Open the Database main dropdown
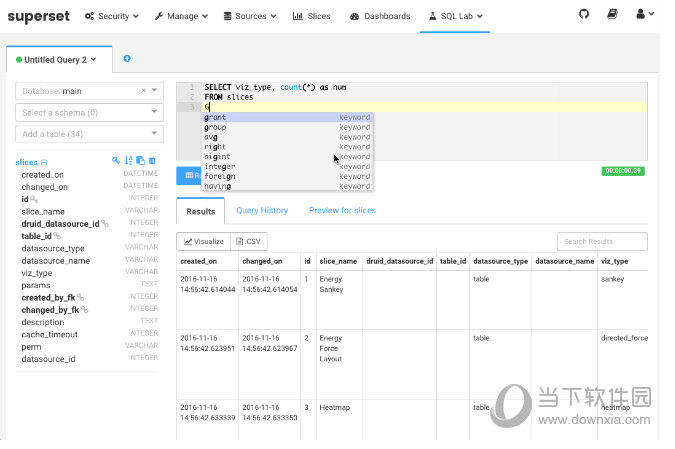 click(154, 90)
